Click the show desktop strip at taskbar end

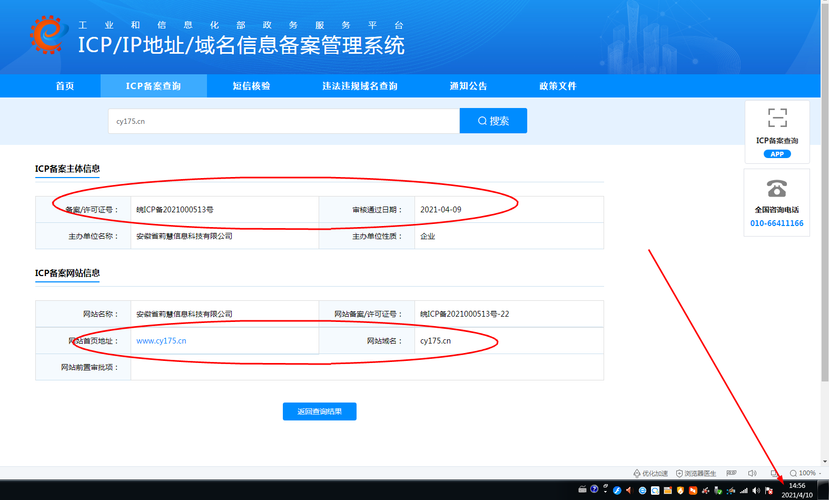click(x=823, y=490)
